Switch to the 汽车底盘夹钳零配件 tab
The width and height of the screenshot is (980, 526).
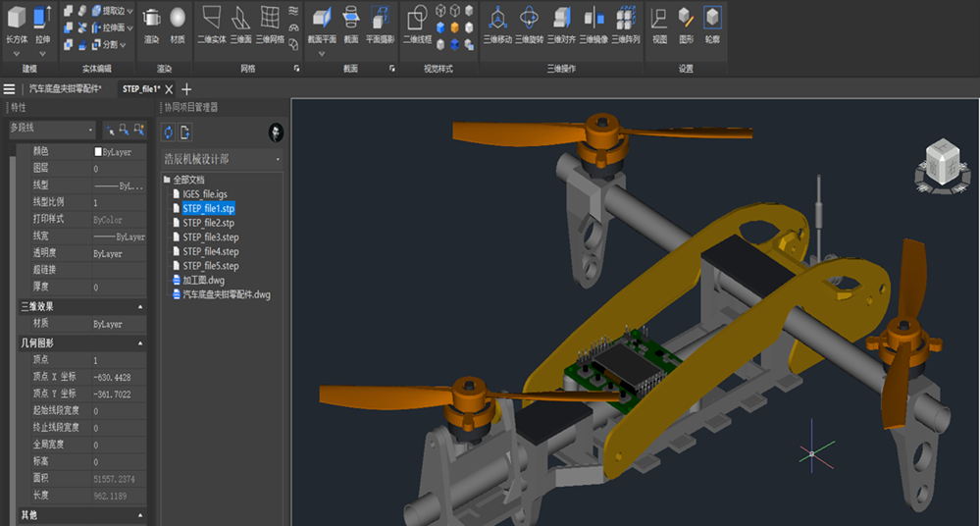(x=65, y=89)
